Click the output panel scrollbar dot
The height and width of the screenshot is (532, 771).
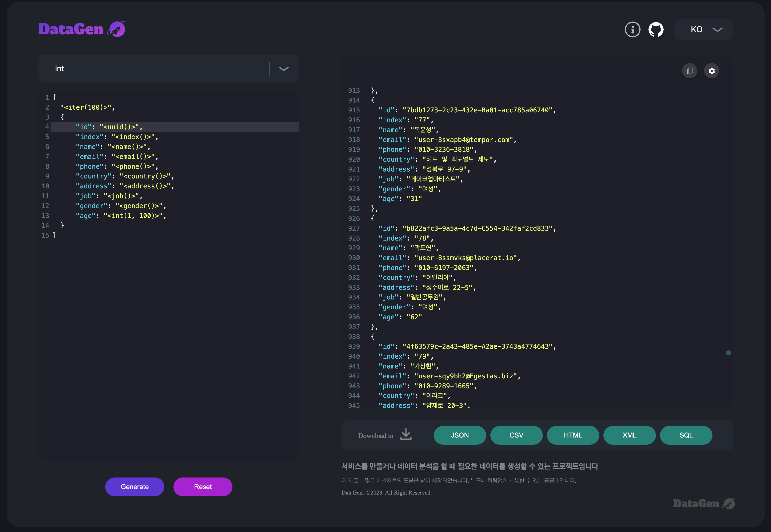(x=728, y=353)
